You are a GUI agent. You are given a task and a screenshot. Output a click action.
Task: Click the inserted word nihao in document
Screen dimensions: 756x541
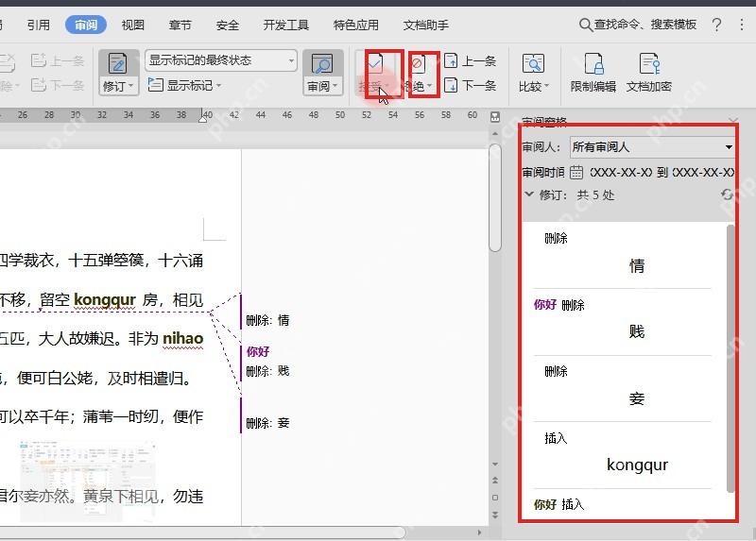click(x=182, y=339)
